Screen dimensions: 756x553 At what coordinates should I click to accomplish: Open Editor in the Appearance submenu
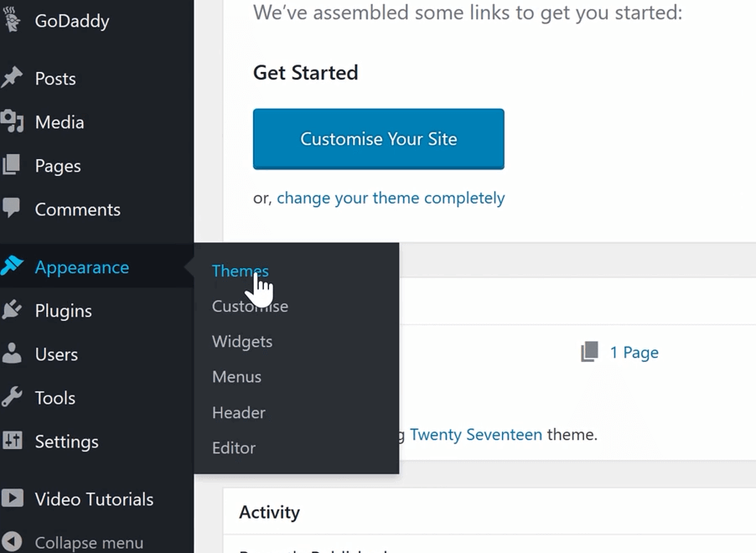[x=234, y=448]
